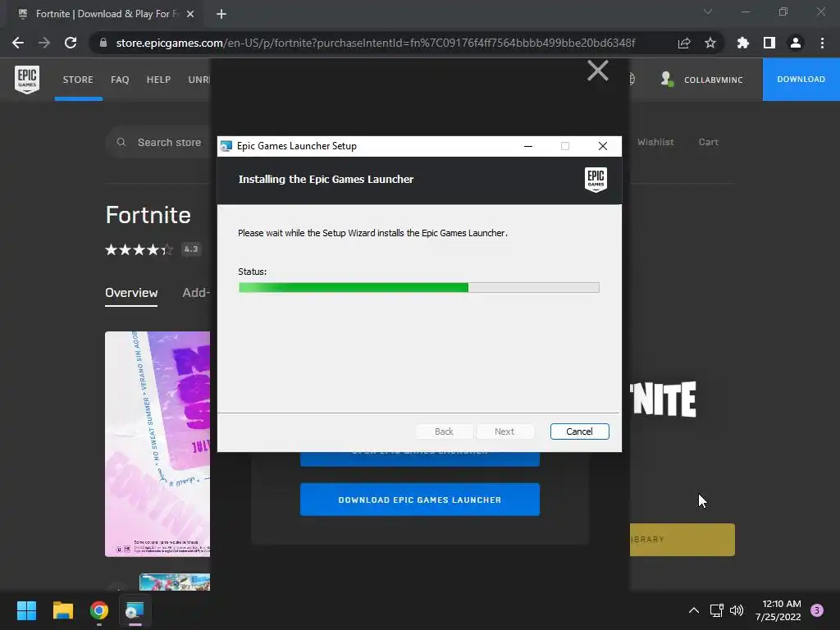
Task: Open Chrome extensions puzzle icon
Action: (742, 43)
